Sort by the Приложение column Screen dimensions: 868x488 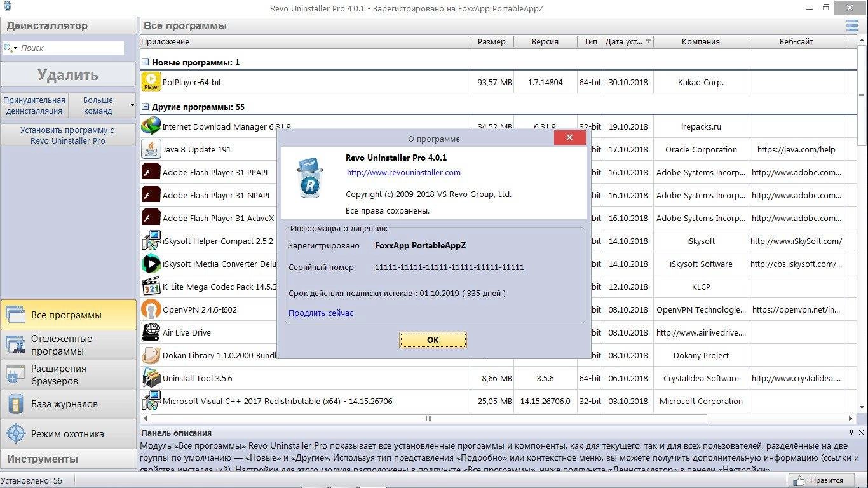305,41
